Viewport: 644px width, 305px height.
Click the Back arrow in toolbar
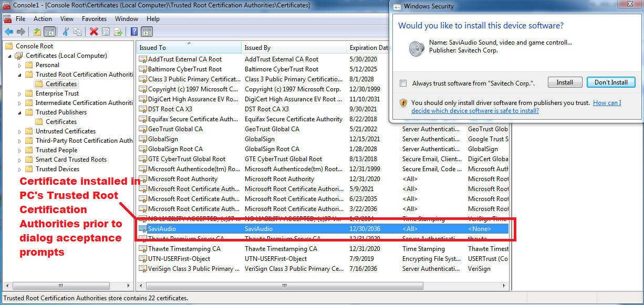[x=8, y=31]
